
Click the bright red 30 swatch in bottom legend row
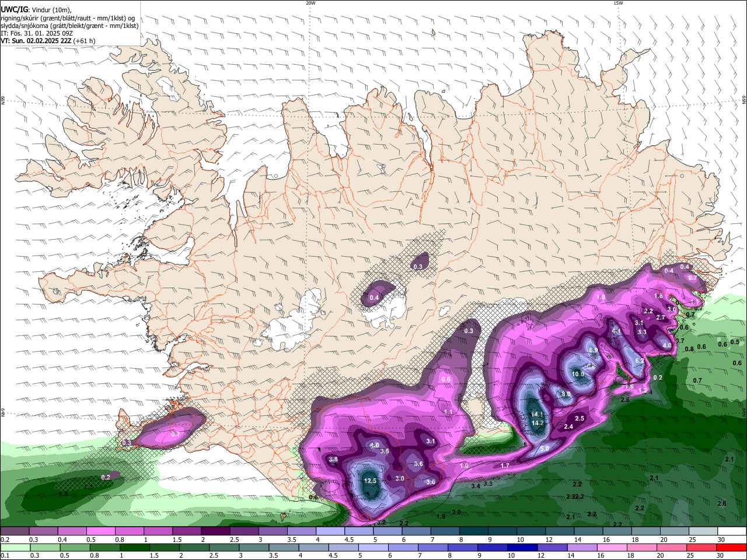(x=732, y=547)
